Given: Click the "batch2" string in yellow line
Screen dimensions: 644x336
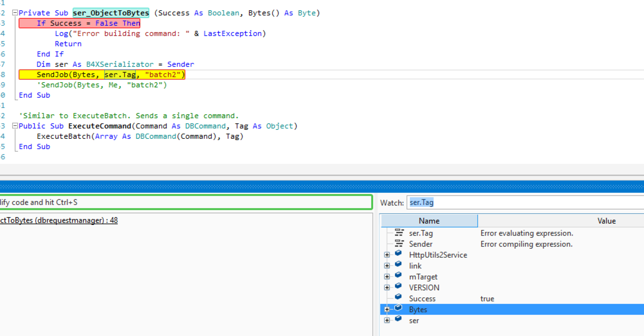Looking at the screenshot, I should click(163, 75).
